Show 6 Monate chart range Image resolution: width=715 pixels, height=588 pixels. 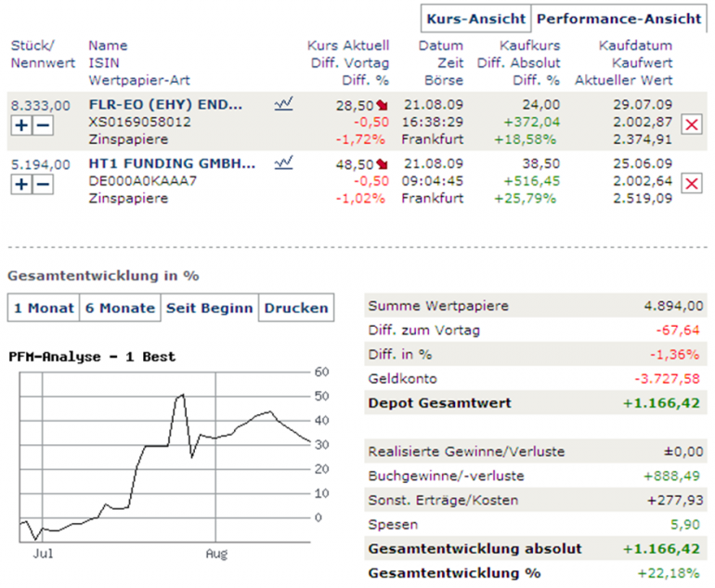coord(118,308)
